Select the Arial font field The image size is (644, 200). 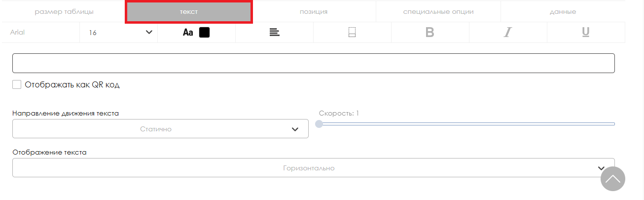[40, 33]
